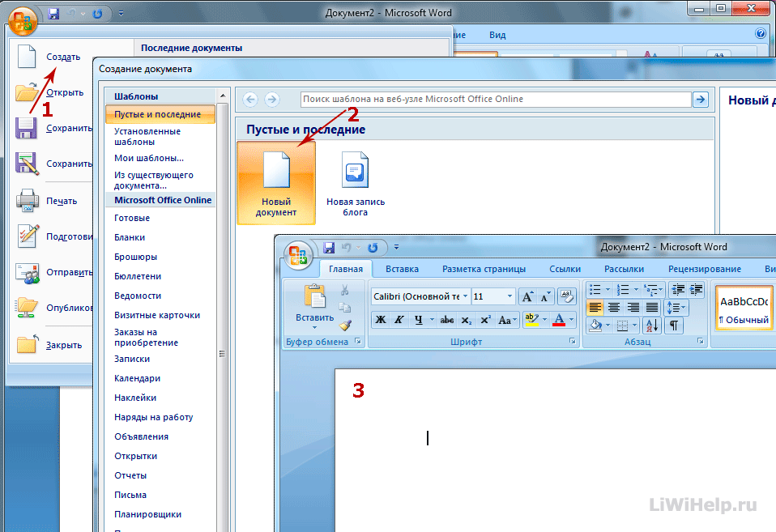The image size is (776, 532).
Task: Apply yellow text highlight color button
Action: [531, 320]
